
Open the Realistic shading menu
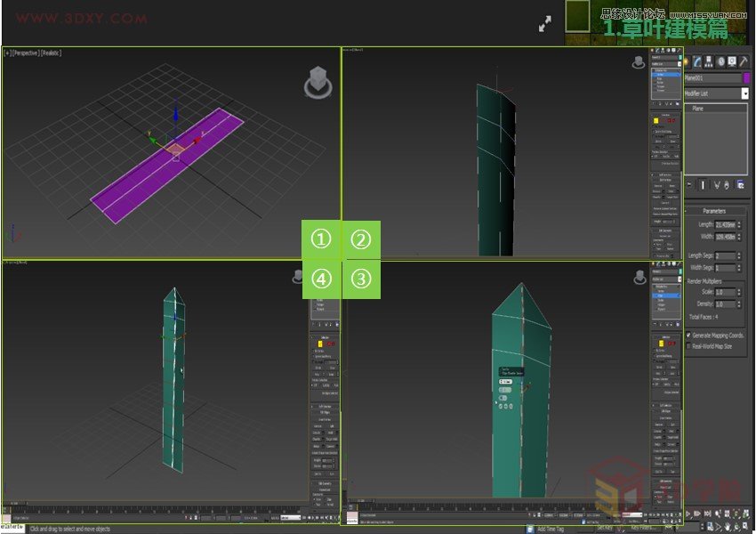pos(51,53)
